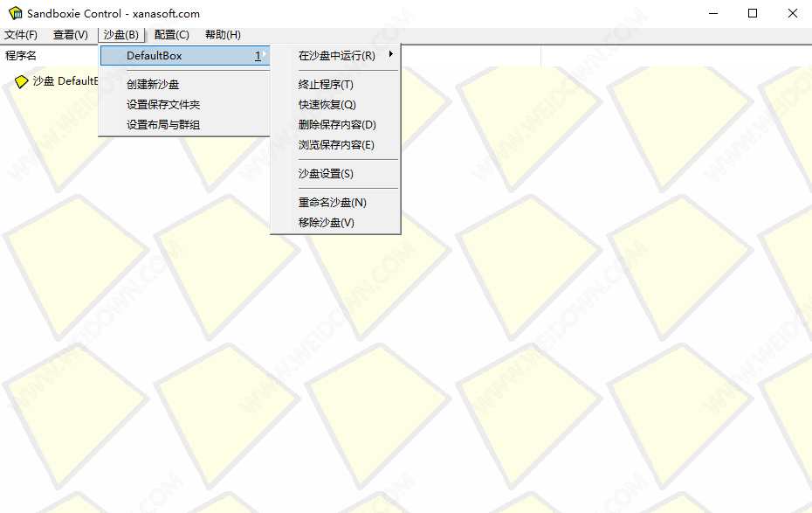Choose 删除保存内容(D) to delete contents

coord(336,125)
